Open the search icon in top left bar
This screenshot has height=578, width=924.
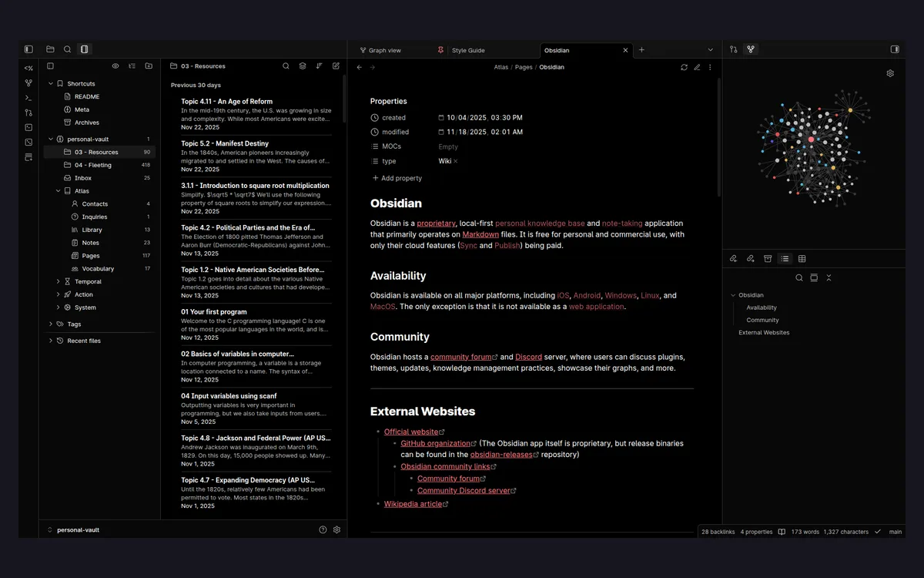coord(67,49)
